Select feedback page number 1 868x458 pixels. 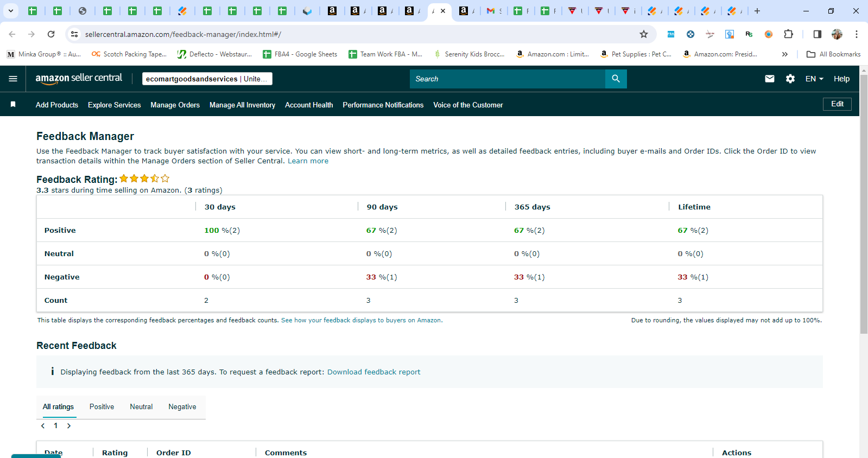(x=56, y=426)
